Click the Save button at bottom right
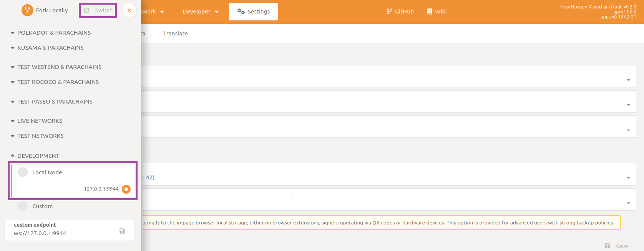Viewport: 644px width, 251px height. (617, 246)
